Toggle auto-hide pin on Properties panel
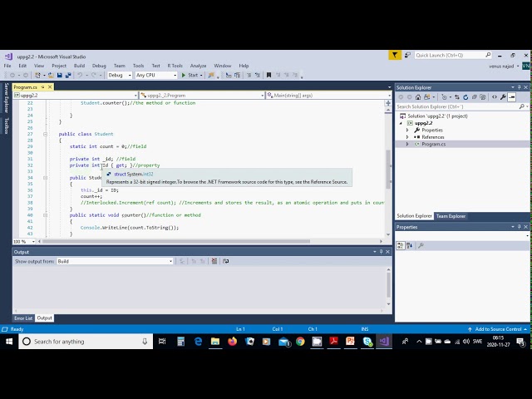 519,227
